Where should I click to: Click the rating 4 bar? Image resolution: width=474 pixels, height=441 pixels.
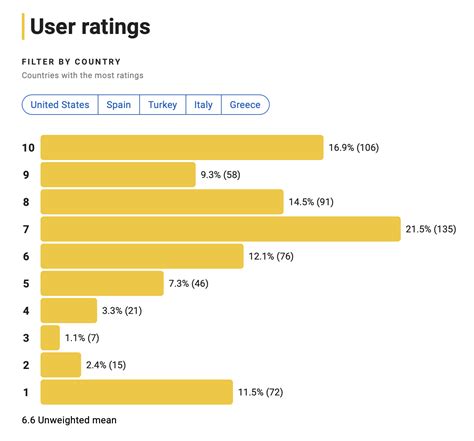69,311
